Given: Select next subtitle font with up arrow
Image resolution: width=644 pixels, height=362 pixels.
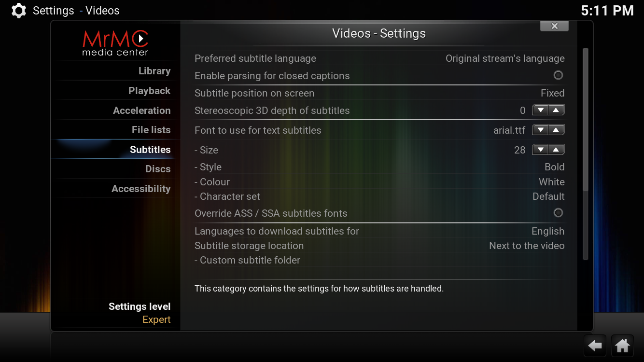Looking at the screenshot, I should coord(556,130).
